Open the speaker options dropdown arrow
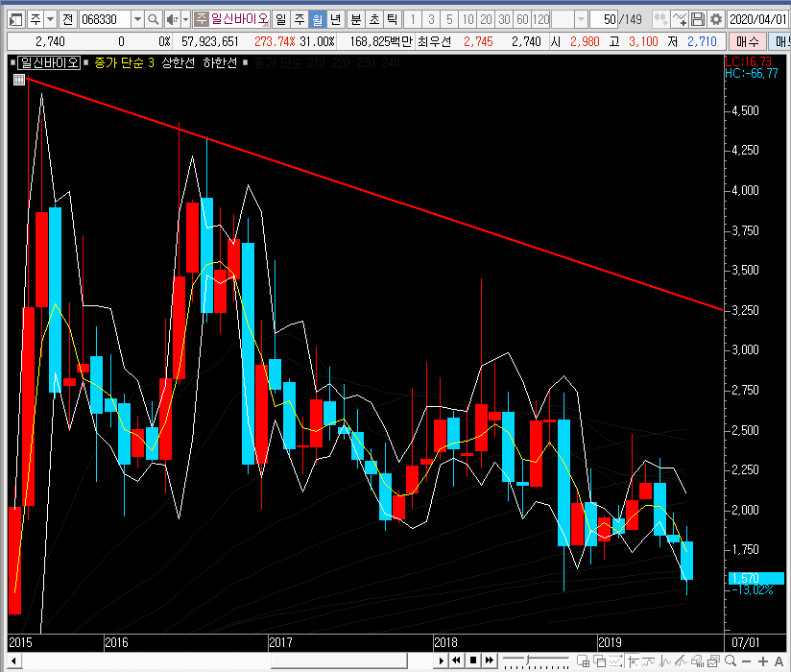The width and height of the screenshot is (791, 672). 185,19
